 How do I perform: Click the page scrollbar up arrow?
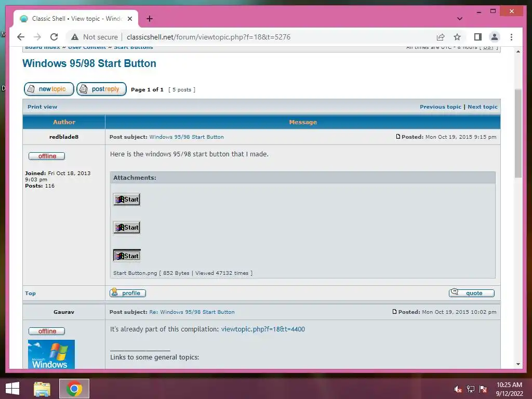click(x=518, y=51)
